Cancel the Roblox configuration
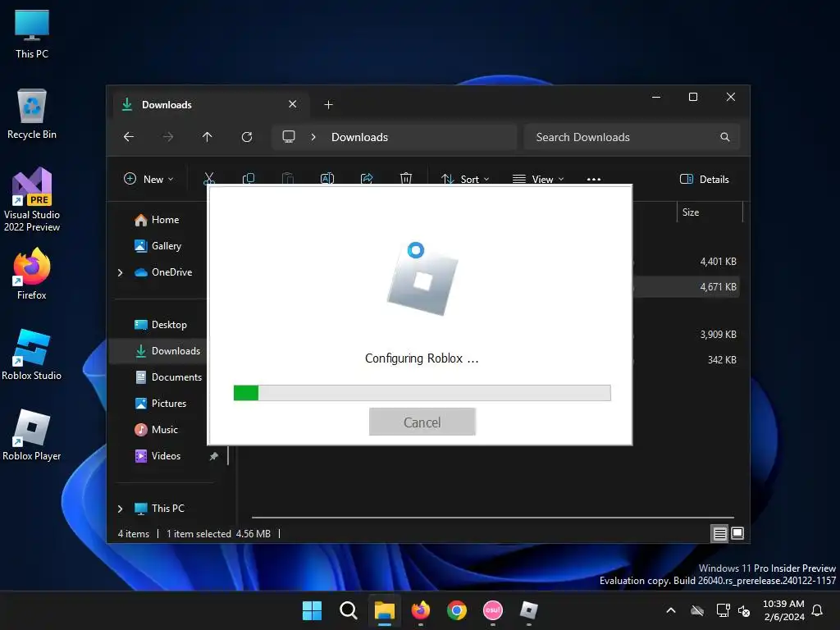 [x=422, y=422]
